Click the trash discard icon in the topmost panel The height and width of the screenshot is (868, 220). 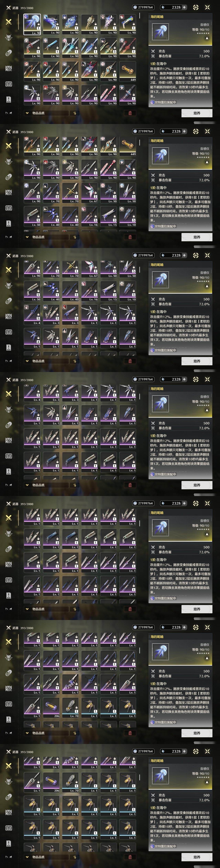click(130, 113)
